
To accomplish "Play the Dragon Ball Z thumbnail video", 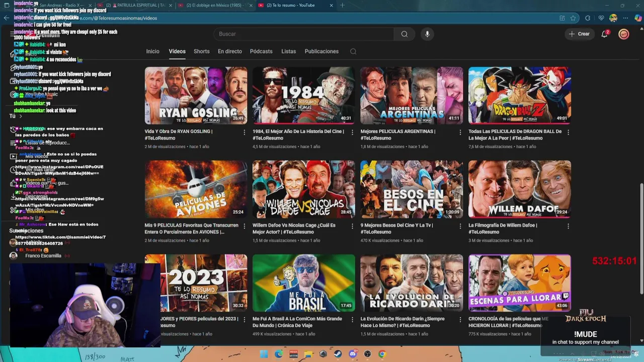I will coord(520,96).
